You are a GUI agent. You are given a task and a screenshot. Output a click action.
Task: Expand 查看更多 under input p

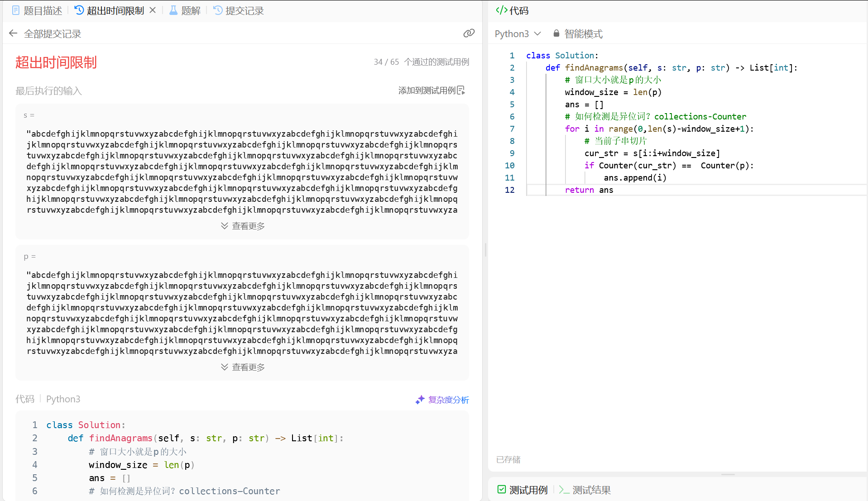point(243,367)
